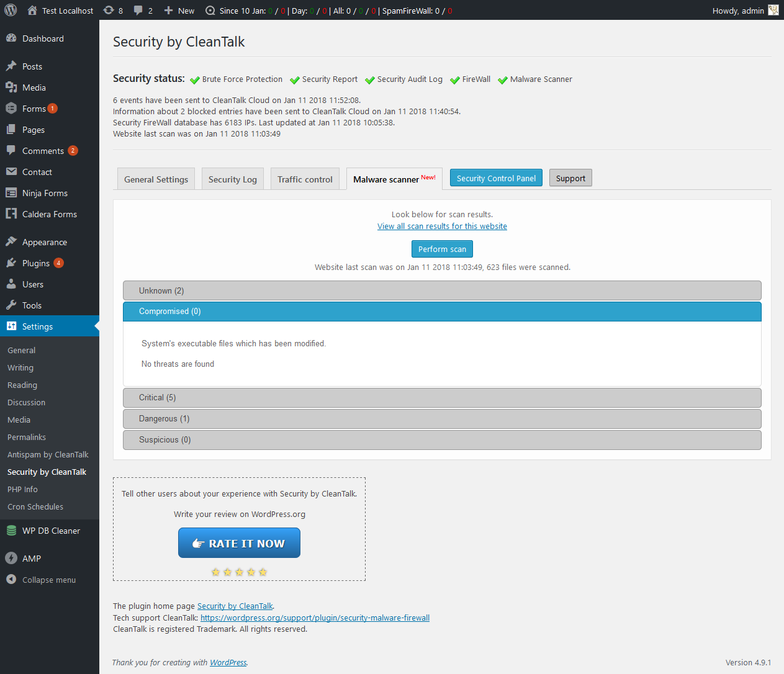784x674 pixels.
Task: Expand the Critical (5) results section
Action: tap(442, 398)
